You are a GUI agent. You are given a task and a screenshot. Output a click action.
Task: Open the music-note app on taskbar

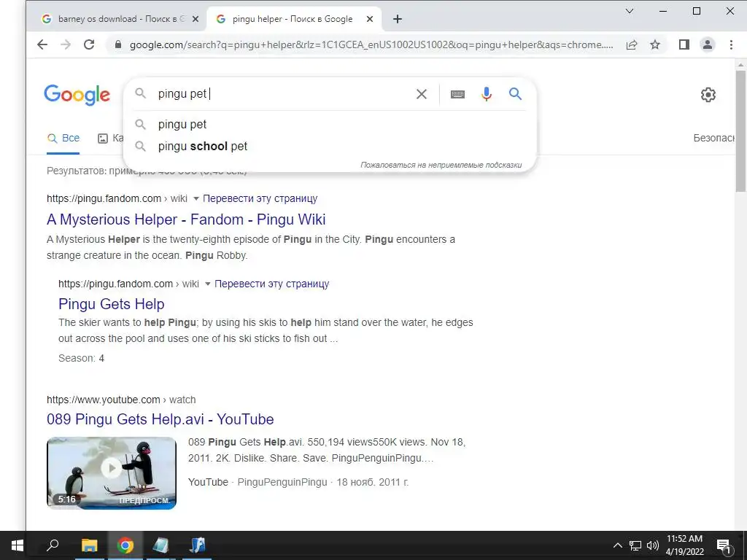(197, 545)
